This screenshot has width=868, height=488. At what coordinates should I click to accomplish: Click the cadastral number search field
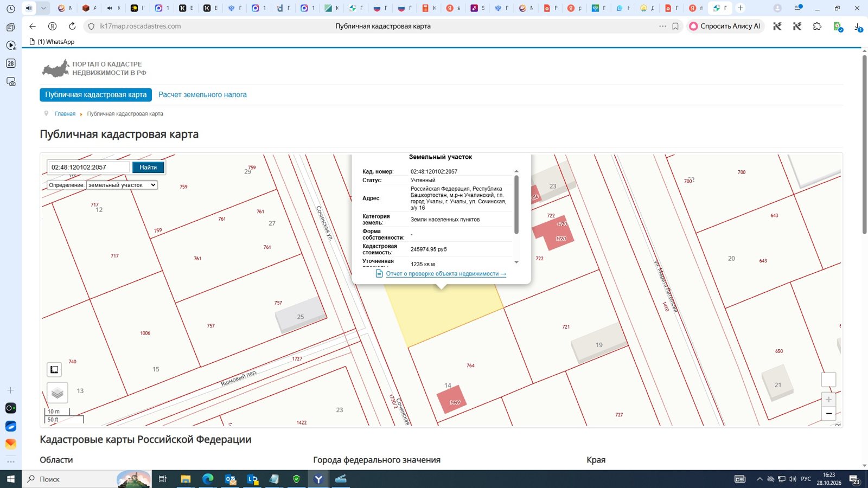(x=90, y=168)
